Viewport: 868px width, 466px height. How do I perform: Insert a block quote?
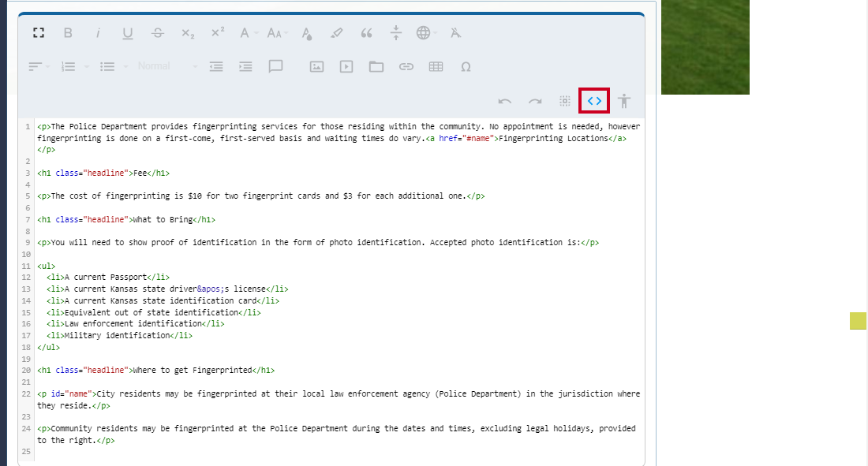coord(366,33)
